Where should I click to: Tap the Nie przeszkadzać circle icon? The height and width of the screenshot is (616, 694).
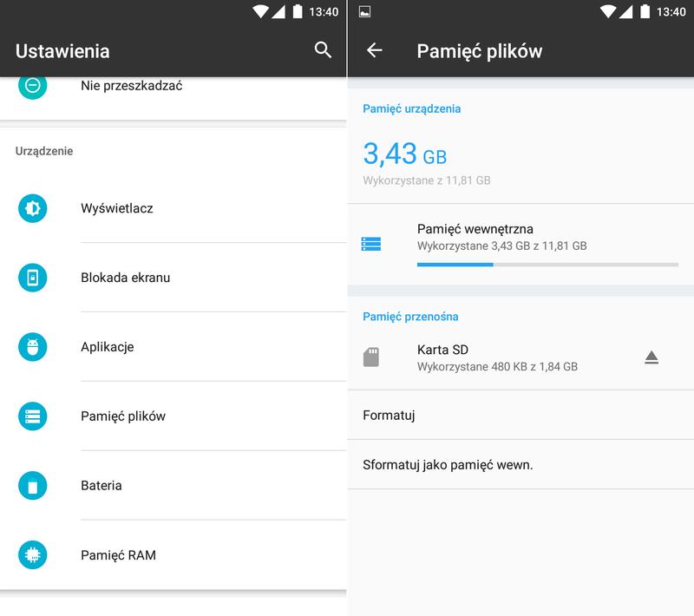pyautogui.click(x=32, y=86)
